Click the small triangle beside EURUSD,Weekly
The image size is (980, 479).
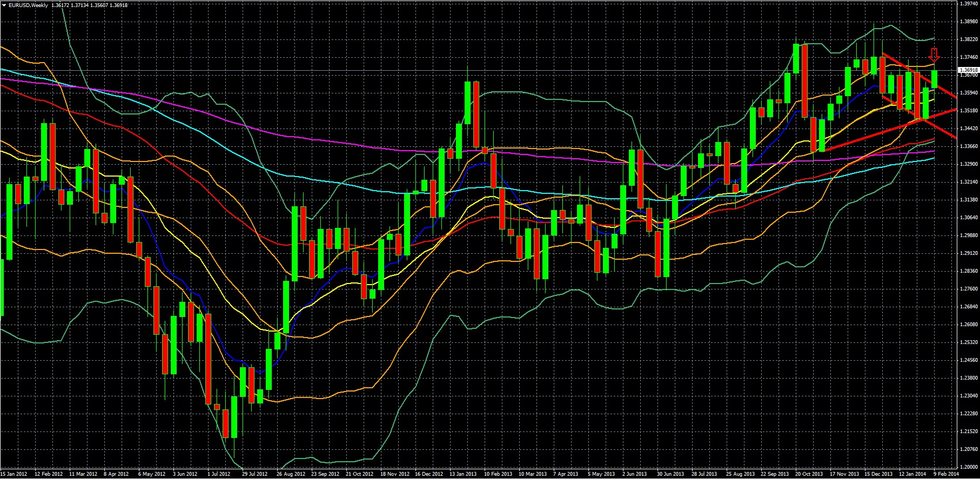tap(4, 5)
